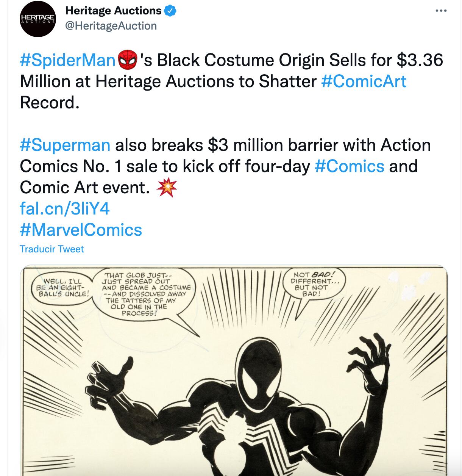Open the fal.cn/3liY4 link

pyautogui.click(x=65, y=209)
